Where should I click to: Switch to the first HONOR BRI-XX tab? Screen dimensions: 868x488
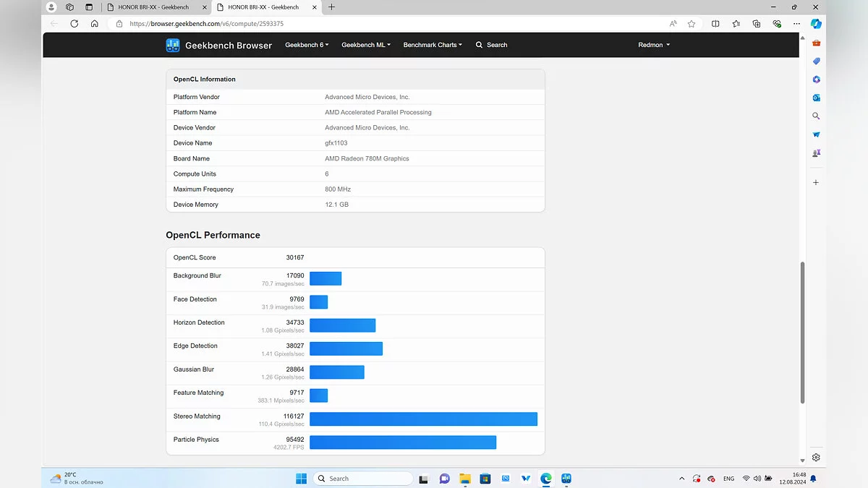(x=153, y=7)
